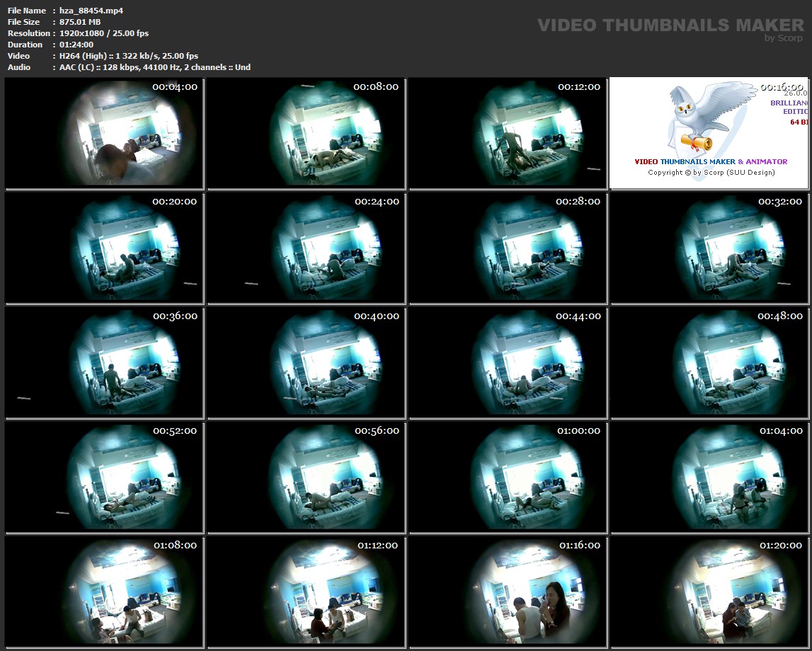Viewport: 812px width, 651px height.
Task: Pick the frame stamped 00:44:00
Action: 508,362
